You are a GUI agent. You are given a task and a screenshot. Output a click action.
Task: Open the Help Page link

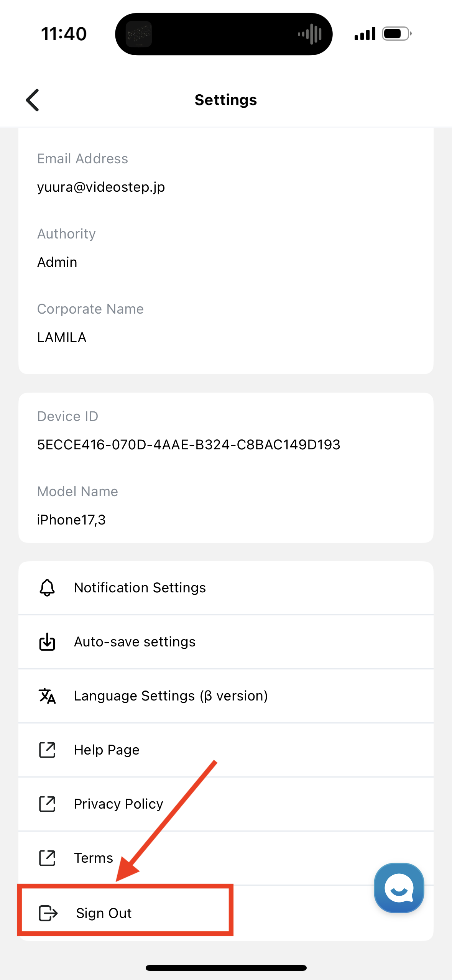[107, 750]
